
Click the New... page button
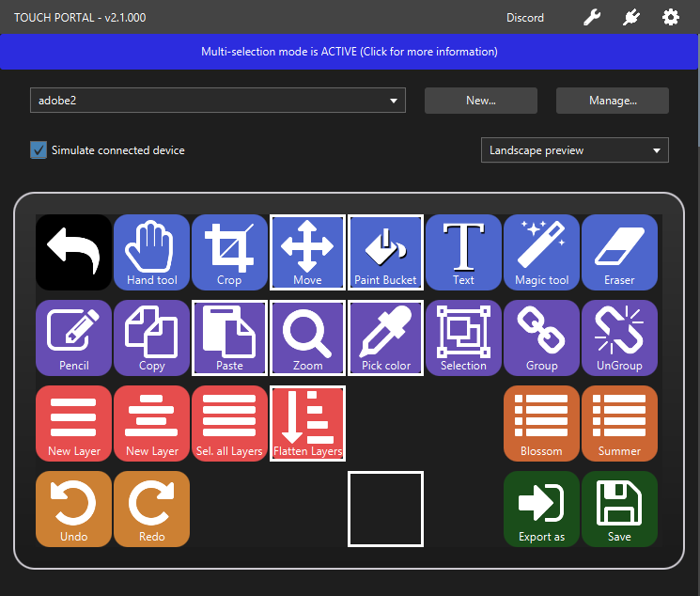coord(480,101)
